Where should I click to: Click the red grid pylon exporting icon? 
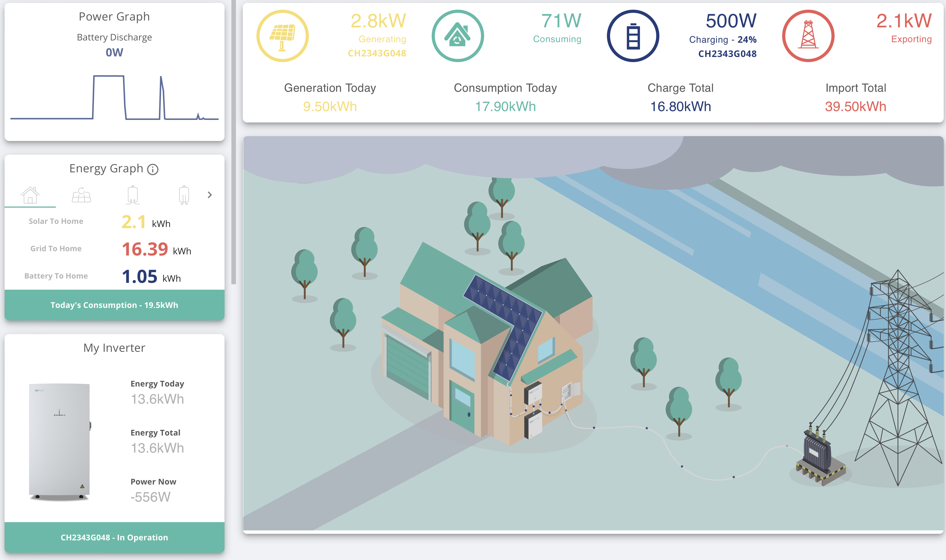click(808, 36)
